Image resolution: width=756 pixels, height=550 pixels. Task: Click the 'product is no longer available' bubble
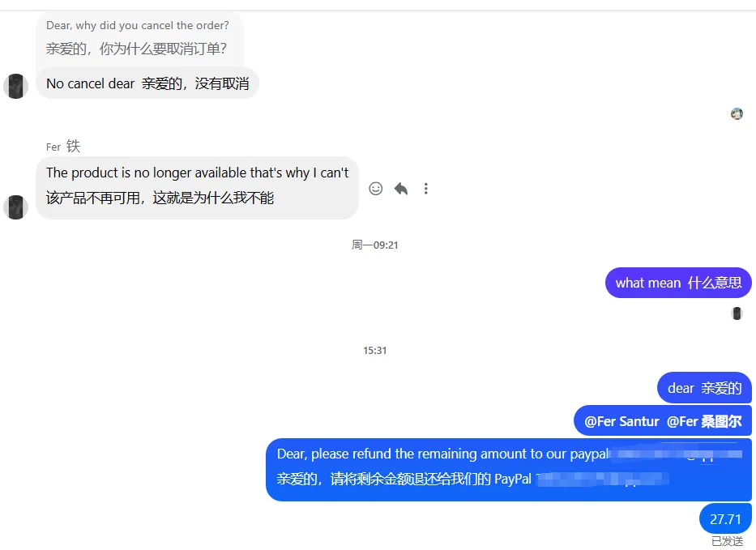coord(197,187)
